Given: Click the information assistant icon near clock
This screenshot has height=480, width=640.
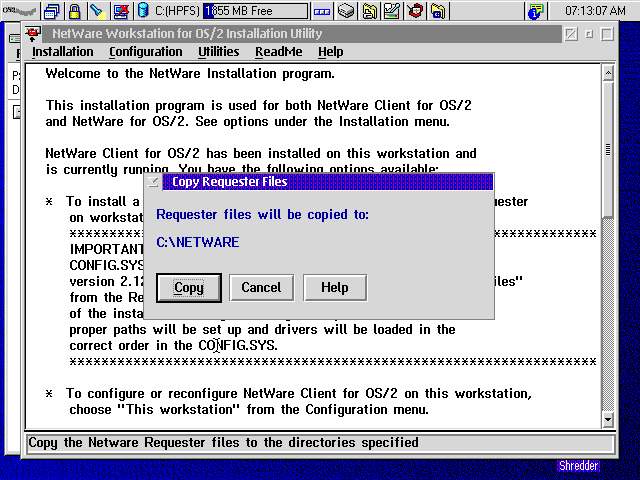Looking at the screenshot, I should pyautogui.click(x=536, y=11).
